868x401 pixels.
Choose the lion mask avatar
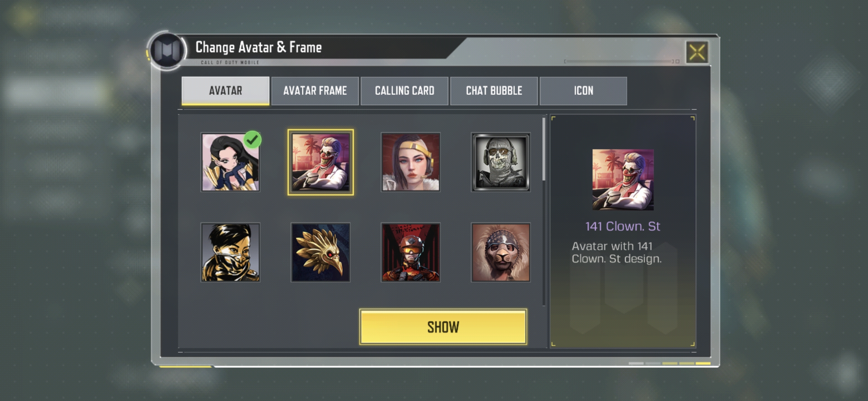501,252
